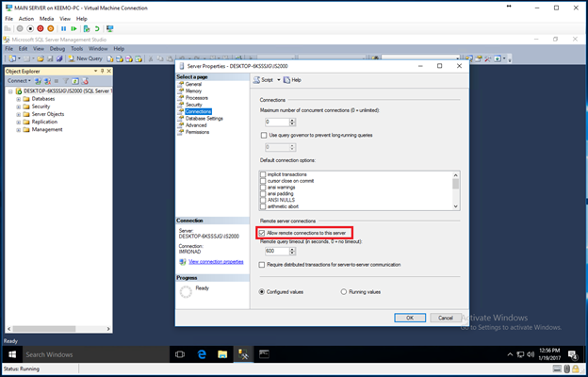Open the Connect dropdown in Object Explorer
Viewport: 588px width, 377px height.
[x=19, y=81]
